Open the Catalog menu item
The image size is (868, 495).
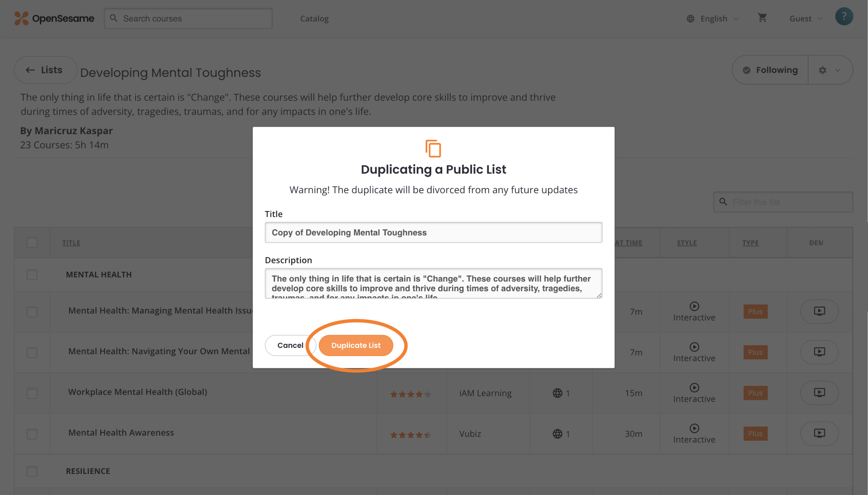(x=314, y=19)
